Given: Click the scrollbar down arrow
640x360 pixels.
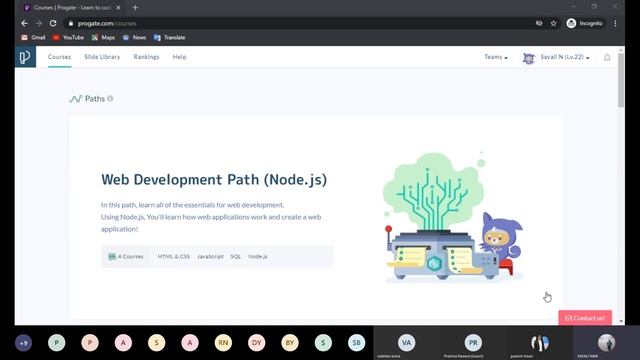Looking at the screenshot, I should (x=621, y=322).
